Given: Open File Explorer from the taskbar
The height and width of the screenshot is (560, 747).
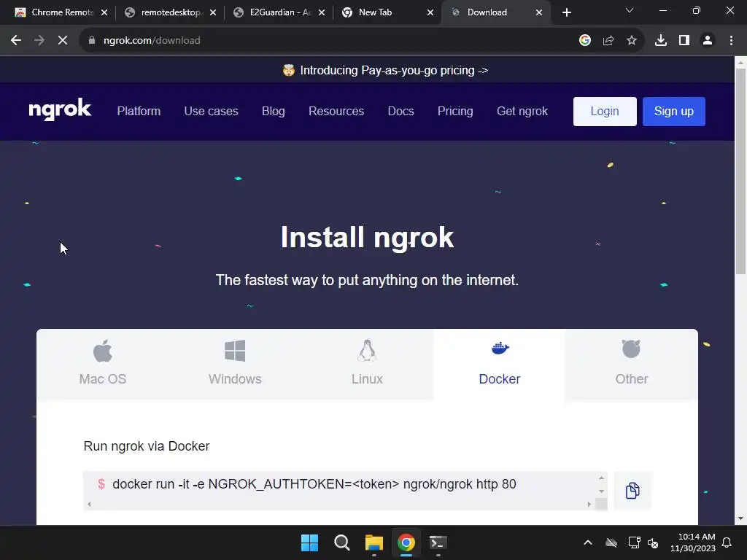Looking at the screenshot, I should (374, 542).
